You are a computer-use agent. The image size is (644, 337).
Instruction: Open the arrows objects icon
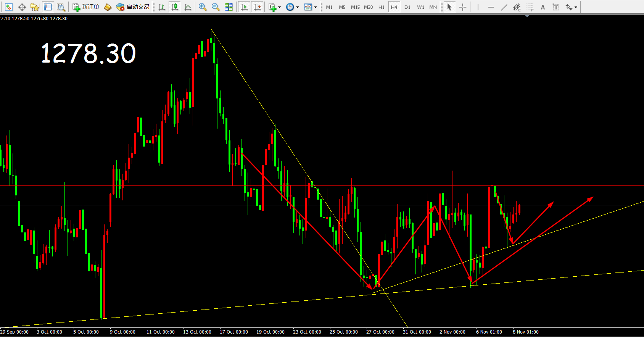click(x=569, y=7)
